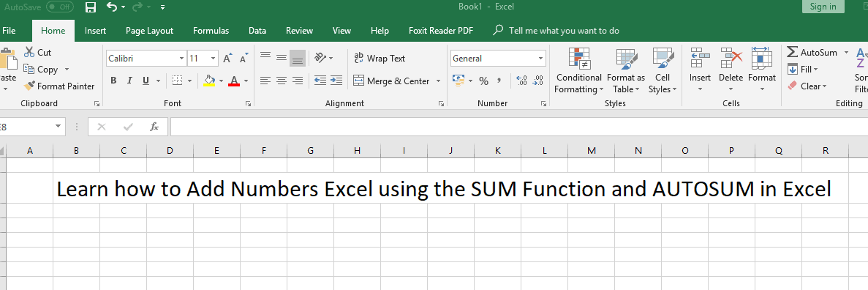Open Format as Table gallery

pyautogui.click(x=625, y=70)
